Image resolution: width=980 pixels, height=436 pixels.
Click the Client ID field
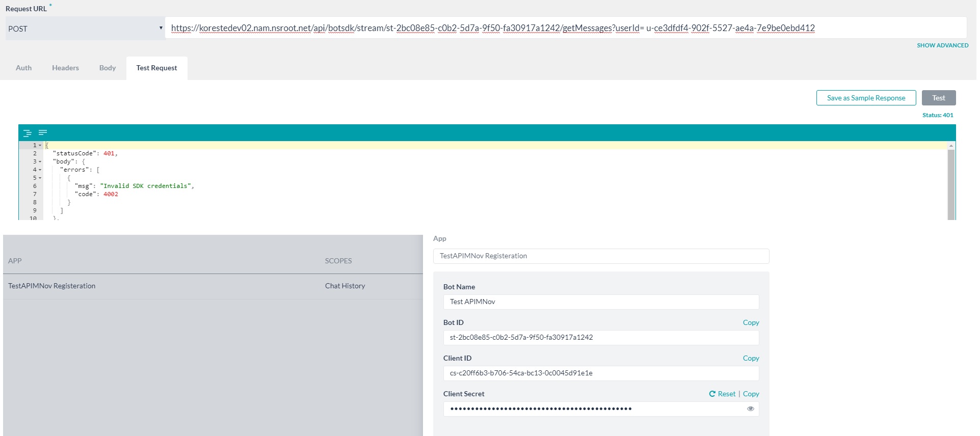pos(601,373)
